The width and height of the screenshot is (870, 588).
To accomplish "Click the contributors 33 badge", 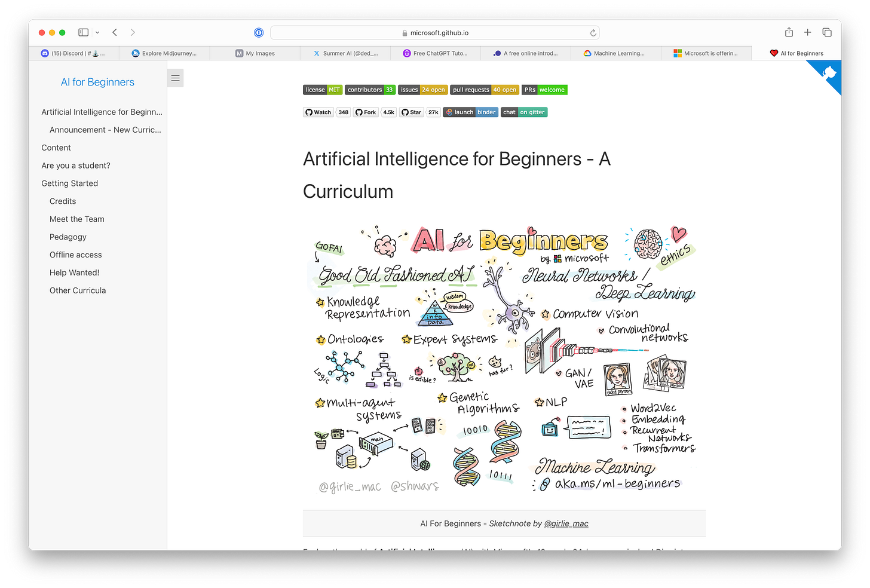I will [x=370, y=90].
